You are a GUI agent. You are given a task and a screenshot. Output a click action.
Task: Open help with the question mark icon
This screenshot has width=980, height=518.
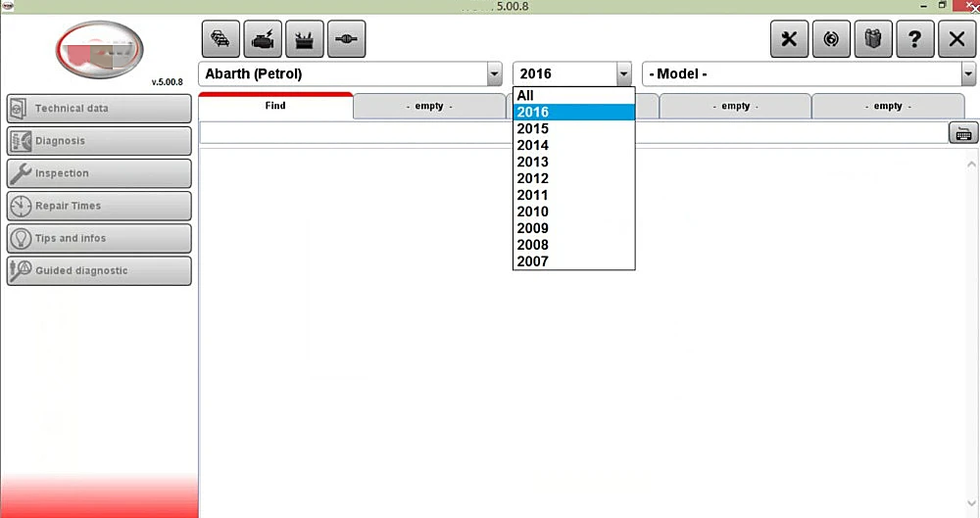pyautogui.click(x=915, y=39)
